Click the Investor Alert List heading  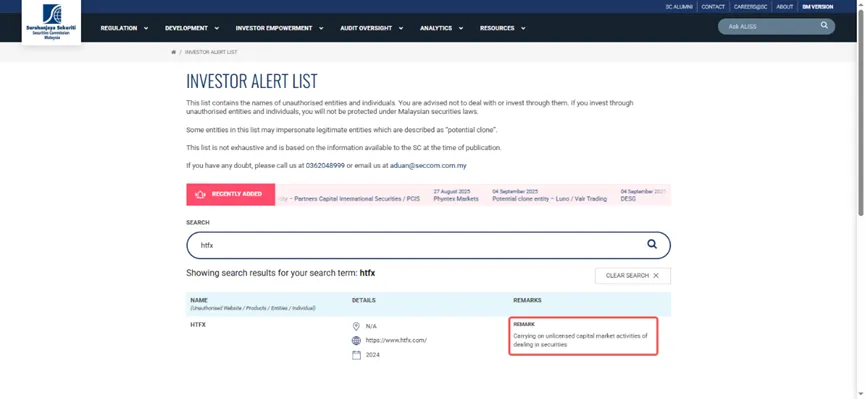click(252, 81)
